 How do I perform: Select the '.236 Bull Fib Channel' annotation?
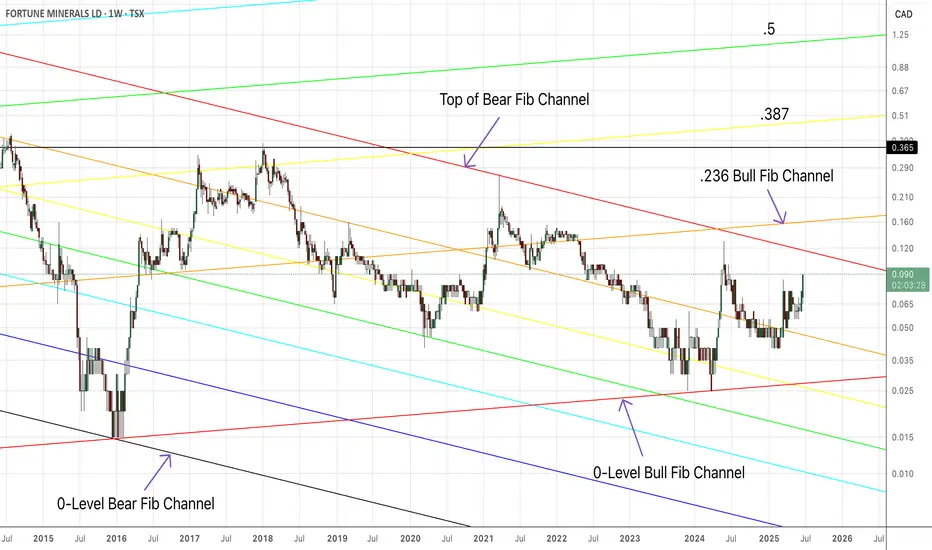pyautogui.click(x=767, y=175)
